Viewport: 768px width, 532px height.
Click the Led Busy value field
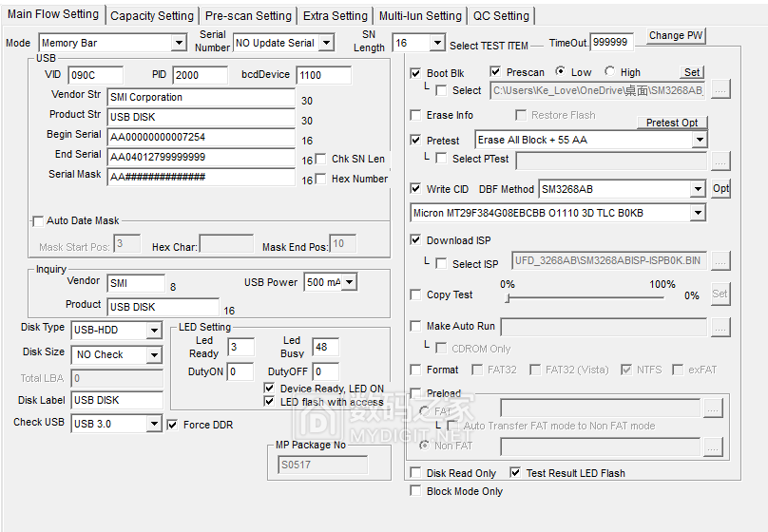[x=325, y=347]
